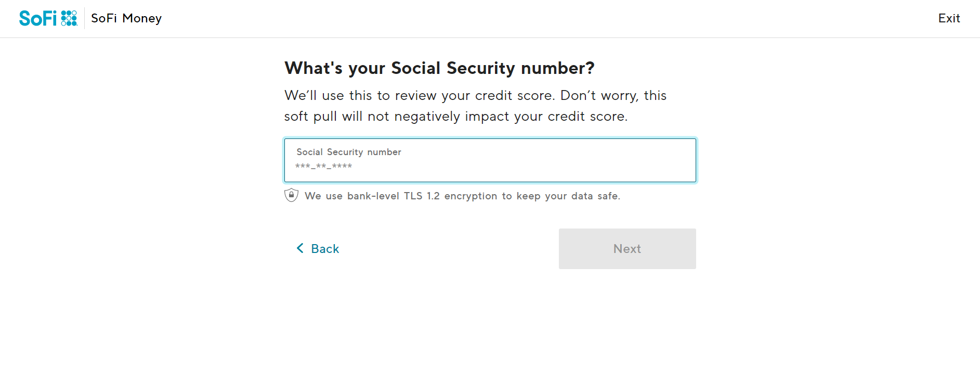
Task: Click the SoFi dotted grid emblem
Action: coord(69,18)
